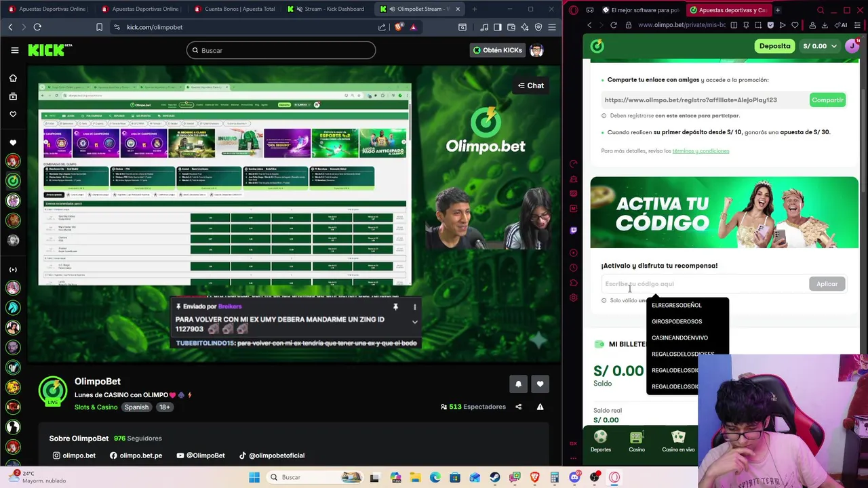Image resolution: width=868 pixels, height=488 pixels.
Task: Collapse the pinned message chevron
Action: click(414, 322)
